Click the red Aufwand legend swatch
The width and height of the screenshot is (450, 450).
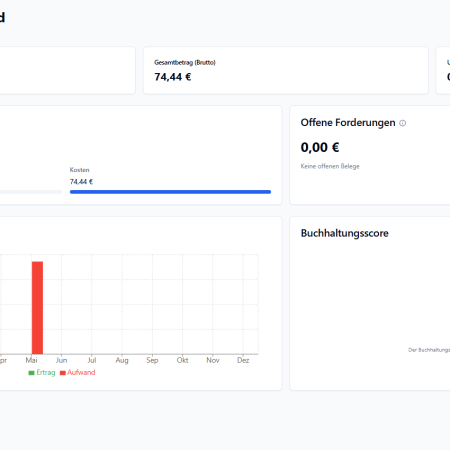pyautogui.click(x=63, y=373)
